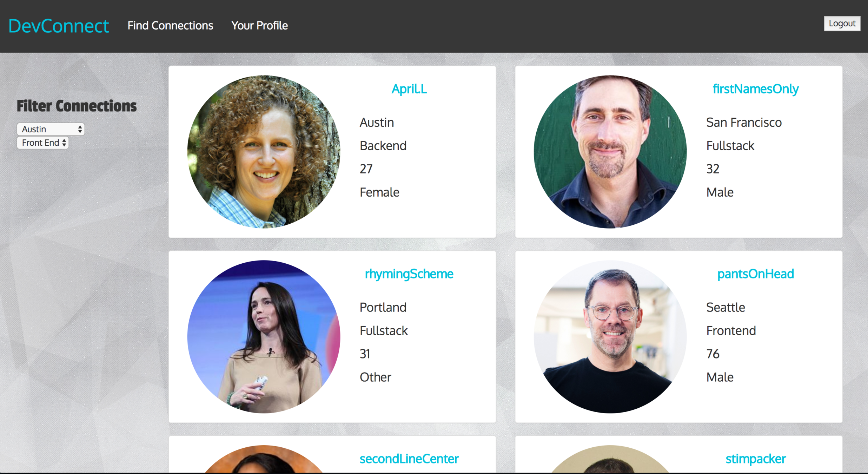868x474 pixels.
Task: Open secondLineCenter's partially visible photo
Action: click(x=264, y=459)
